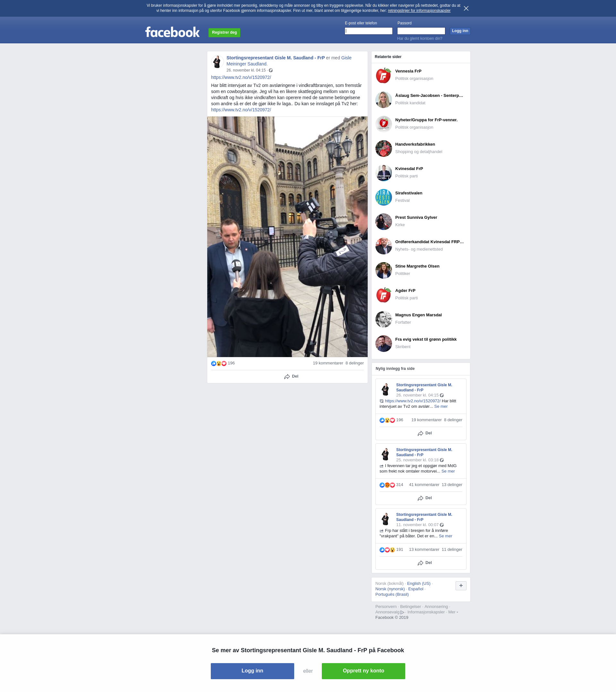616x692 pixels.
Task: Click Del button on main post
Action: (291, 376)
